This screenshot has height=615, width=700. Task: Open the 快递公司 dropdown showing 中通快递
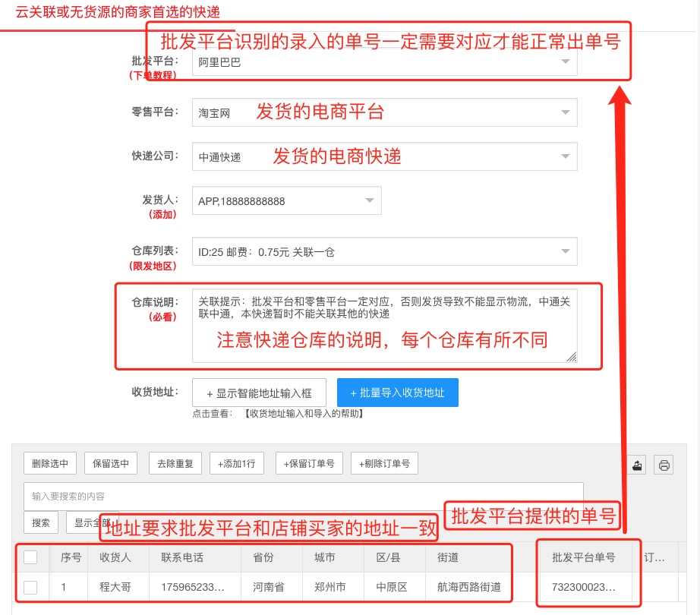click(x=383, y=156)
